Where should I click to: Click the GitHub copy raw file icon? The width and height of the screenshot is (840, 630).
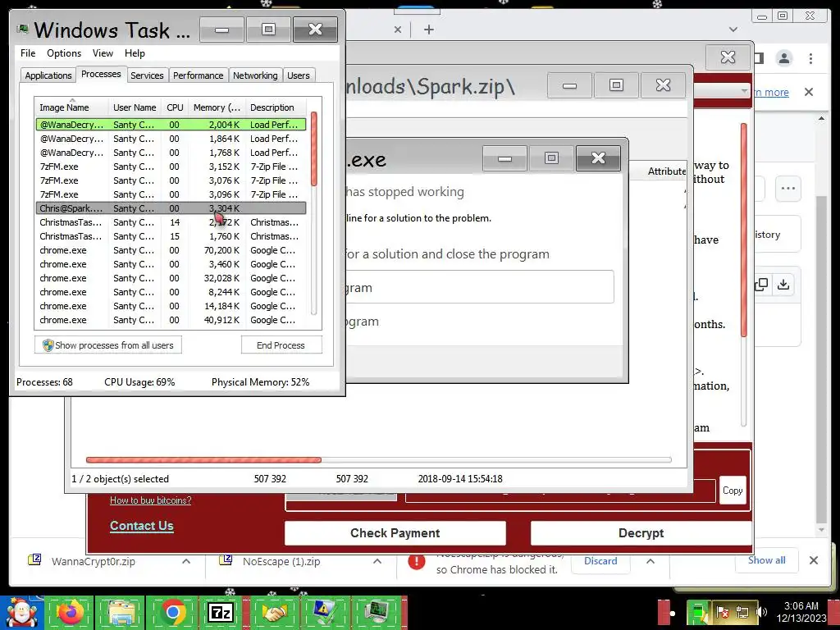pos(761,284)
